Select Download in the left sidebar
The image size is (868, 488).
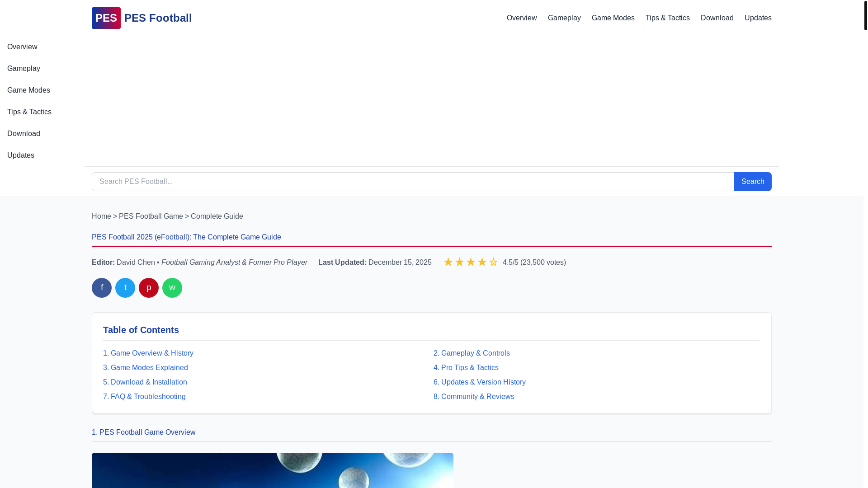24,134
